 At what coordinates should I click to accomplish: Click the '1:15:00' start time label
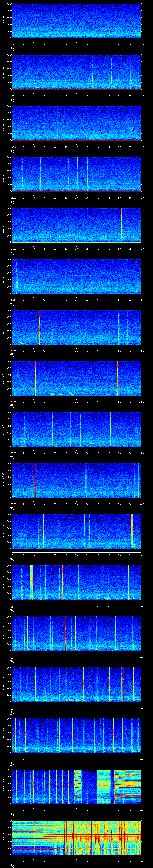pyautogui.click(x=12, y=810)
